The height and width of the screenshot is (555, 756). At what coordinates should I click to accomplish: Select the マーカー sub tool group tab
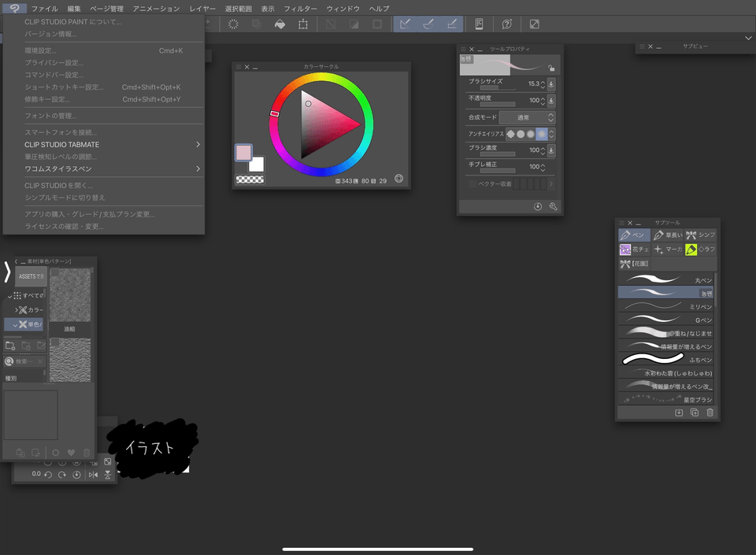point(668,249)
